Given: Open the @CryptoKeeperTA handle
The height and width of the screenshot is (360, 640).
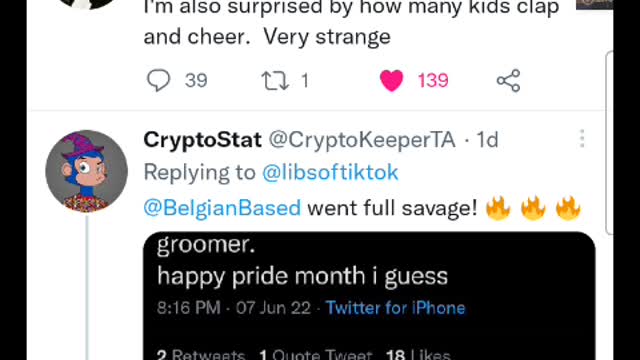Looking at the screenshot, I should 362,140.
